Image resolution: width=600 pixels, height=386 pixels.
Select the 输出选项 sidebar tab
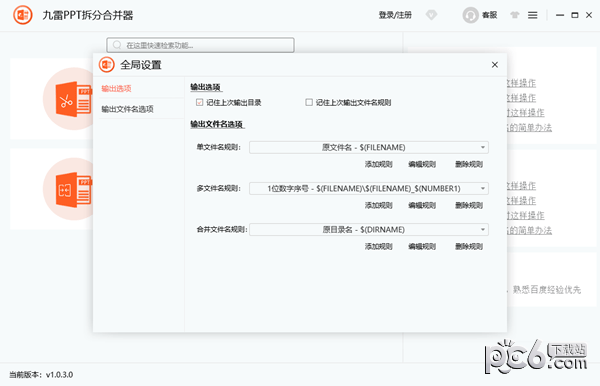116,88
